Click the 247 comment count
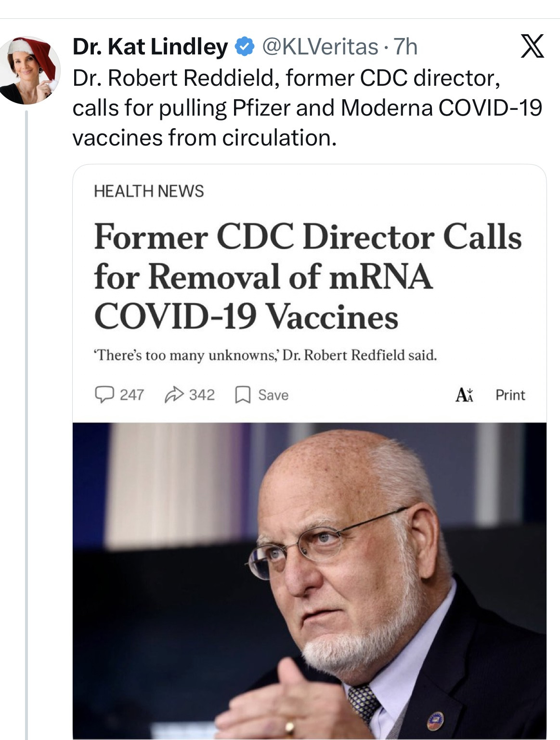 coord(131,395)
